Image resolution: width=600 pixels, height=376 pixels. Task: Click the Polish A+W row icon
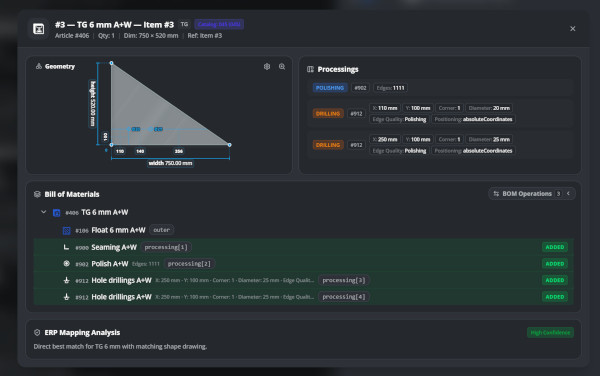click(67, 264)
